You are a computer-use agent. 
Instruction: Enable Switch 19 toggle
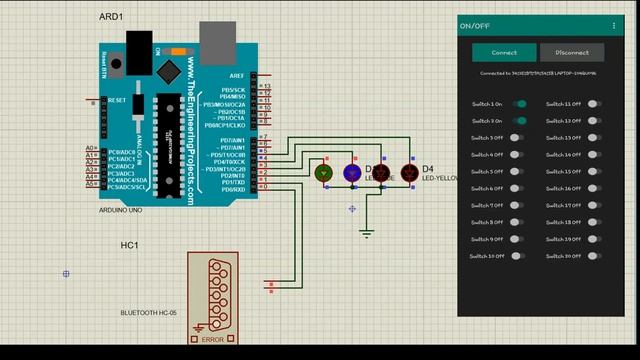594,239
